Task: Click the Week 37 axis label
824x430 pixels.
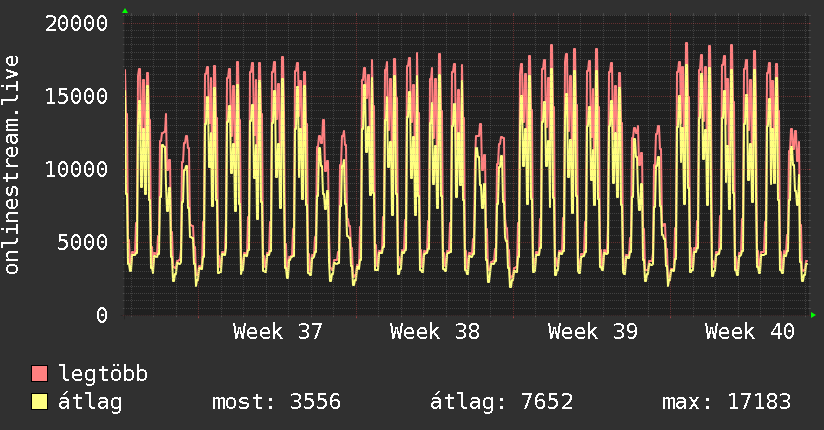Action: (x=278, y=332)
